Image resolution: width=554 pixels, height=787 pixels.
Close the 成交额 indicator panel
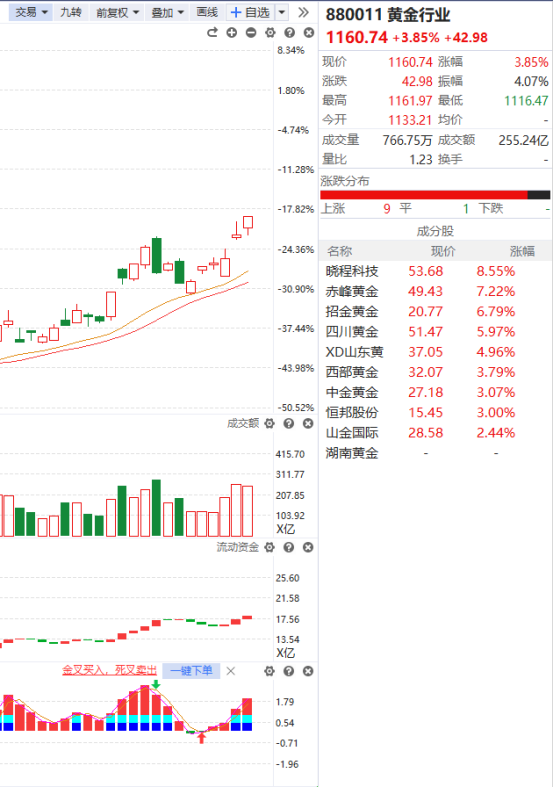point(308,424)
